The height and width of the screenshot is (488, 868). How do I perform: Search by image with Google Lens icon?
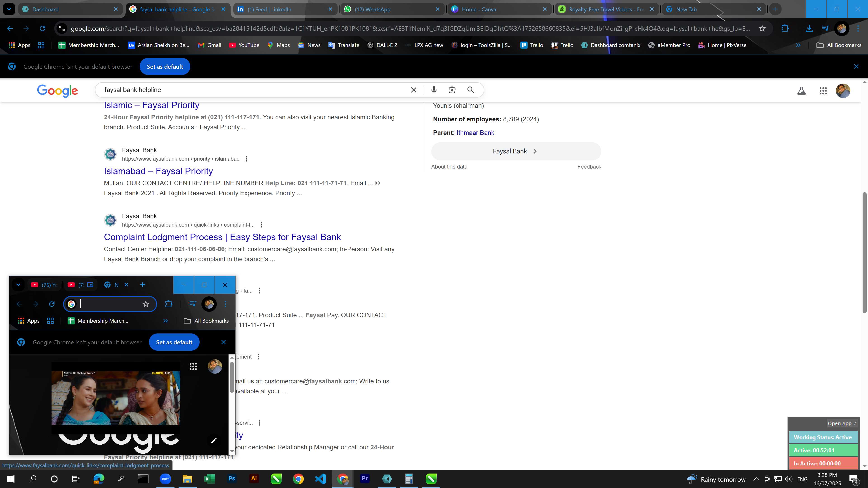(452, 90)
